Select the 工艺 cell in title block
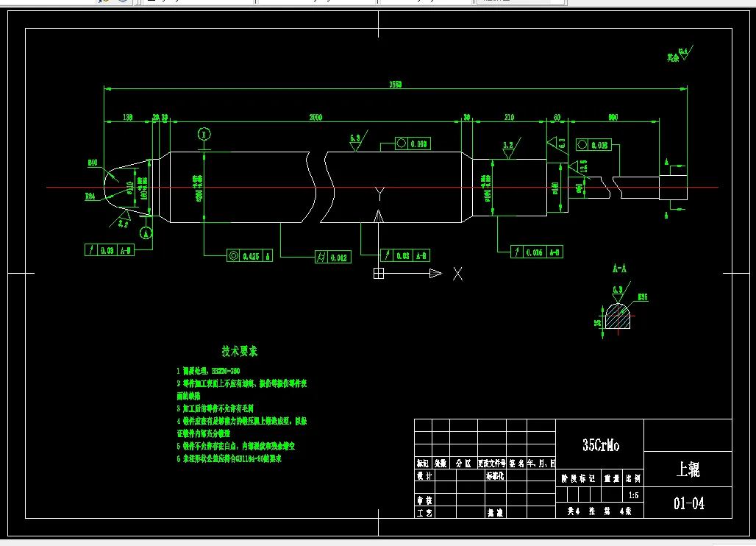The height and width of the screenshot is (546, 756). pyautogui.click(x=424, y=513)
